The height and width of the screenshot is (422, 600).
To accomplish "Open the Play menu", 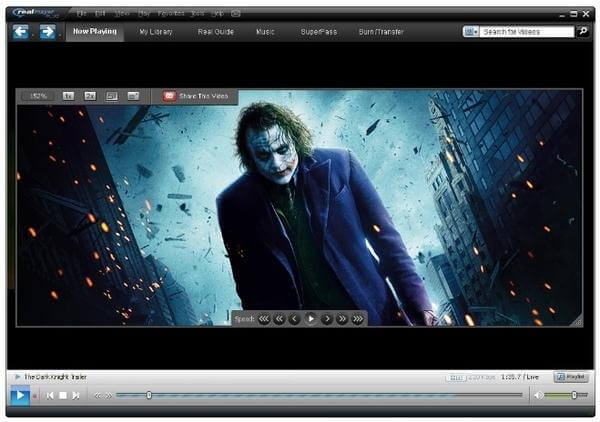I will click(x=144, y=13).
